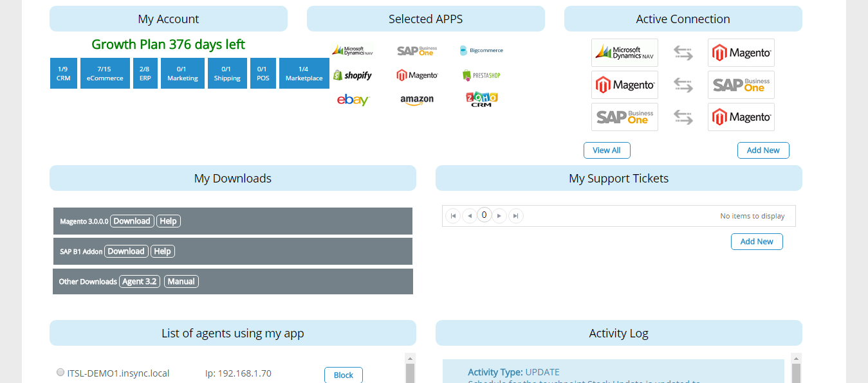Click Add New under Active Connection
Viewport: 868px width, 383px height.
(763, 150)
